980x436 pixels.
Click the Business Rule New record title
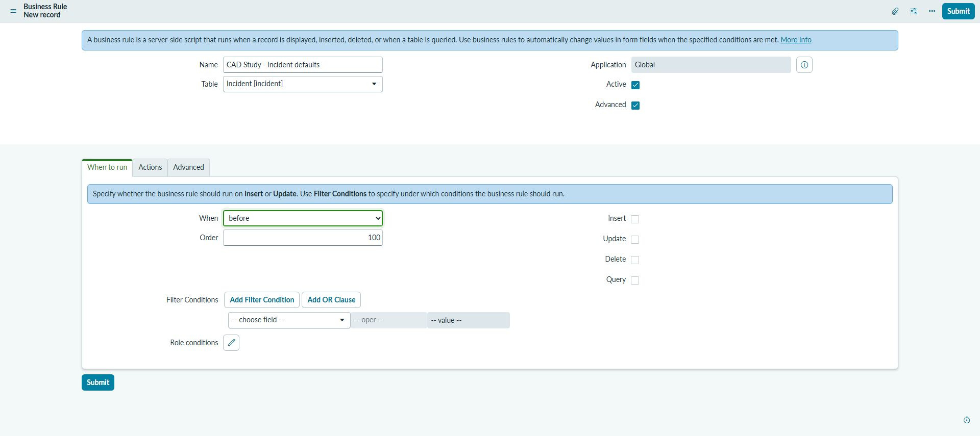tap(45, 11)
